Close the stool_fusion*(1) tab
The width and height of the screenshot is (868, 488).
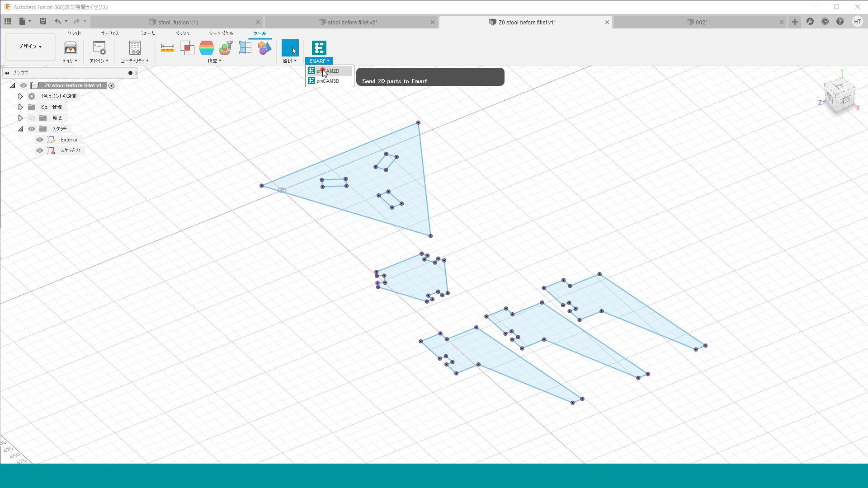(258, 22)
